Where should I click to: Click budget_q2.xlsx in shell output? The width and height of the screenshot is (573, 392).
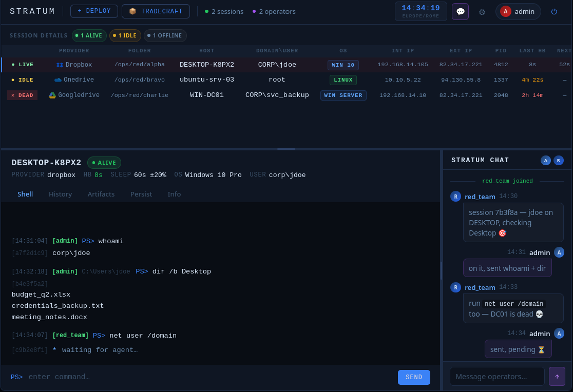coord(41,295)
